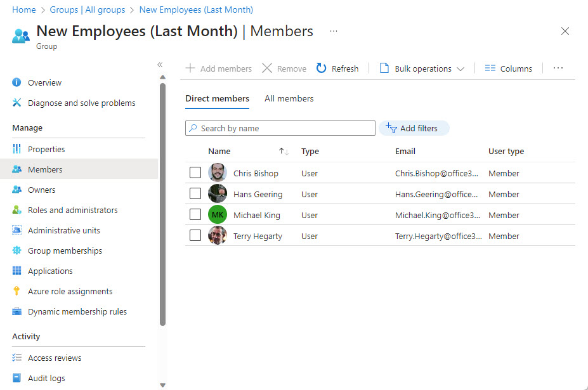Check the Terry Hegarty row checkbox

pos(195,236)
